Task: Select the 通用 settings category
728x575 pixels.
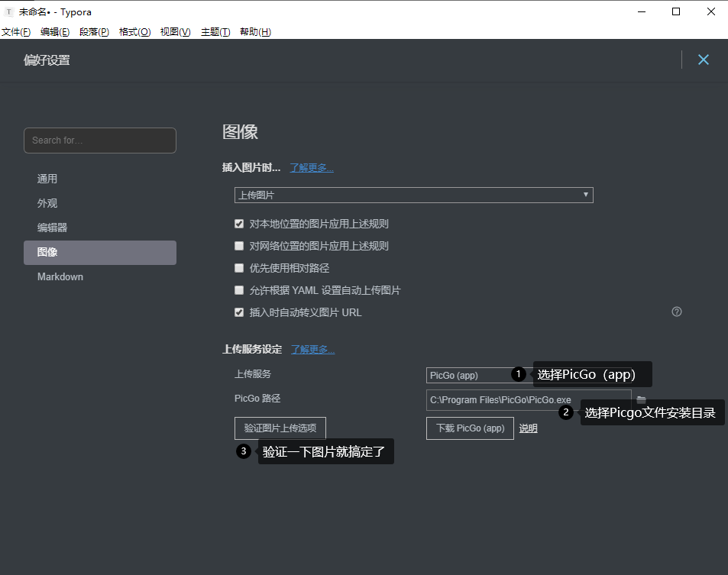Action: (100, 179)
